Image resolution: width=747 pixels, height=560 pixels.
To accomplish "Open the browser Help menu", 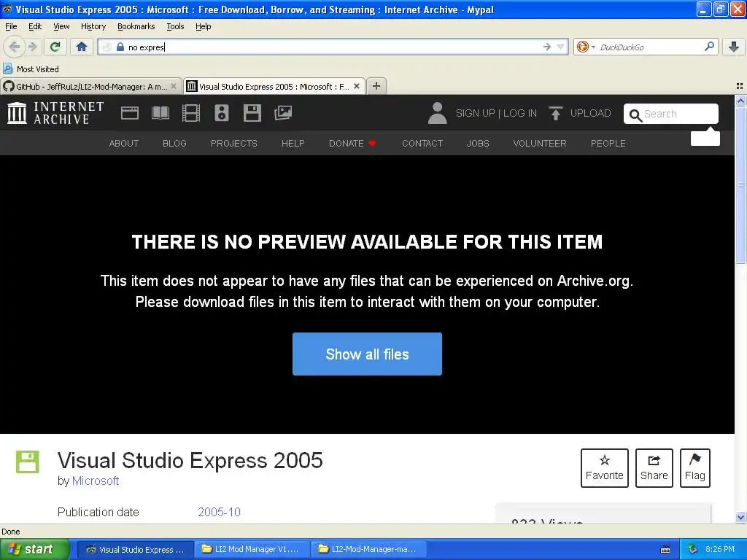I will point(204,26).
